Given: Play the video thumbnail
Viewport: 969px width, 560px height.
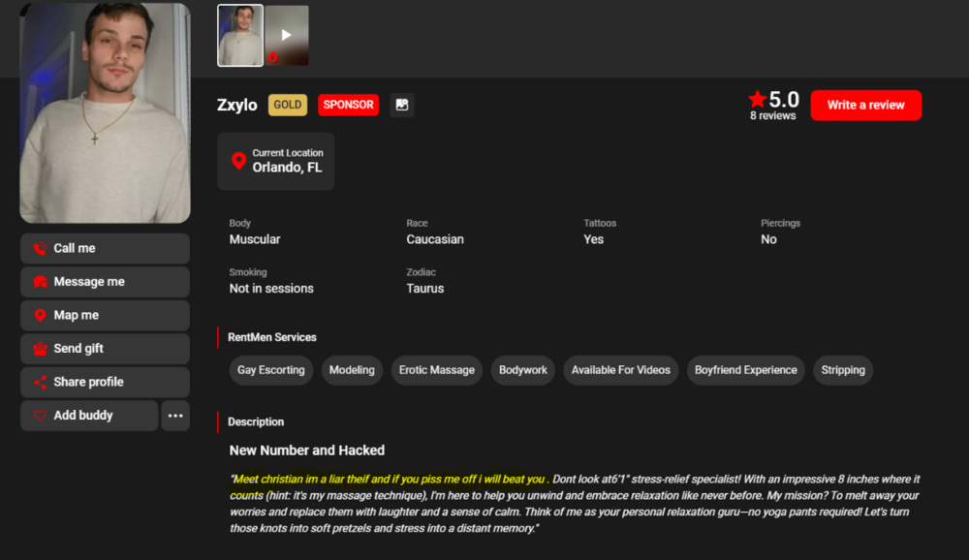Looking at the screenshot, I should point(287,36).
